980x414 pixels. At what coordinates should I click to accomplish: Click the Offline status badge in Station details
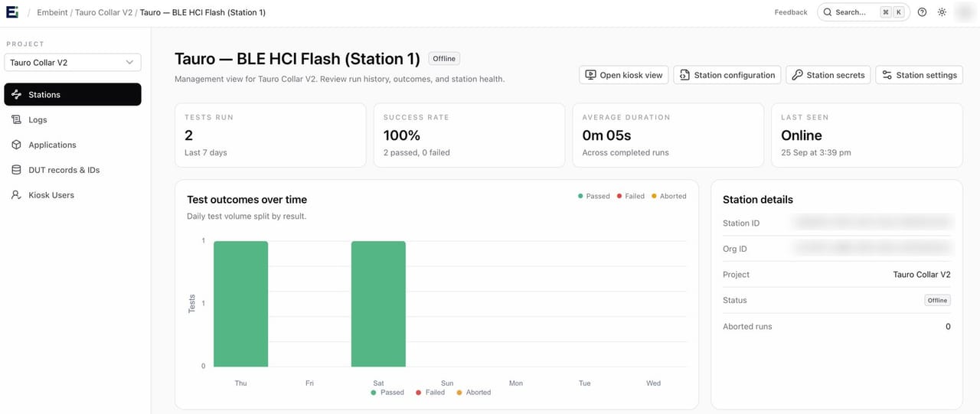(938, 301)
